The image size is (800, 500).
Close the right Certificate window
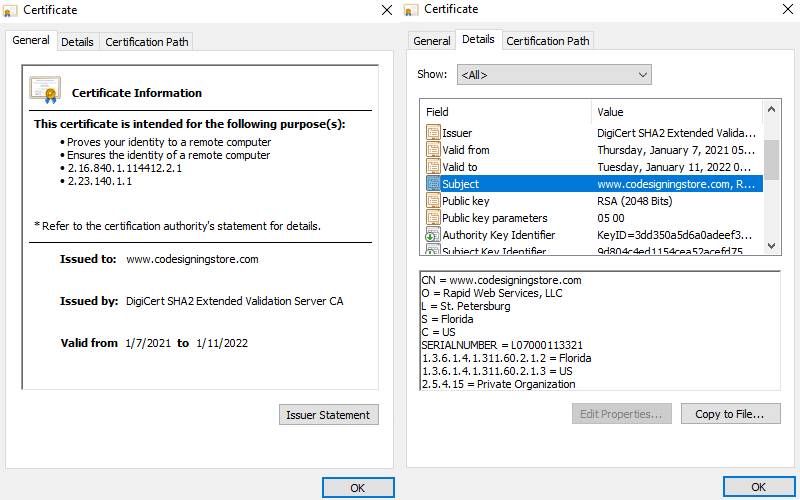[788, 9]
